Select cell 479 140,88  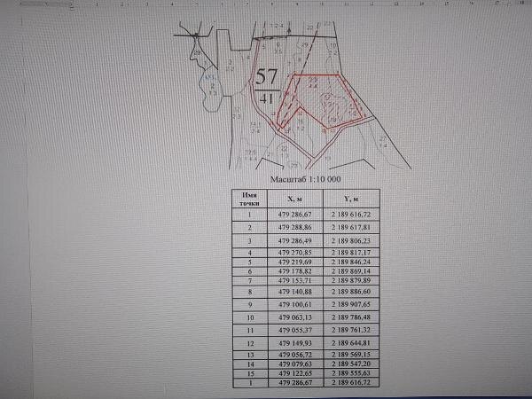(x=295, y=292)
